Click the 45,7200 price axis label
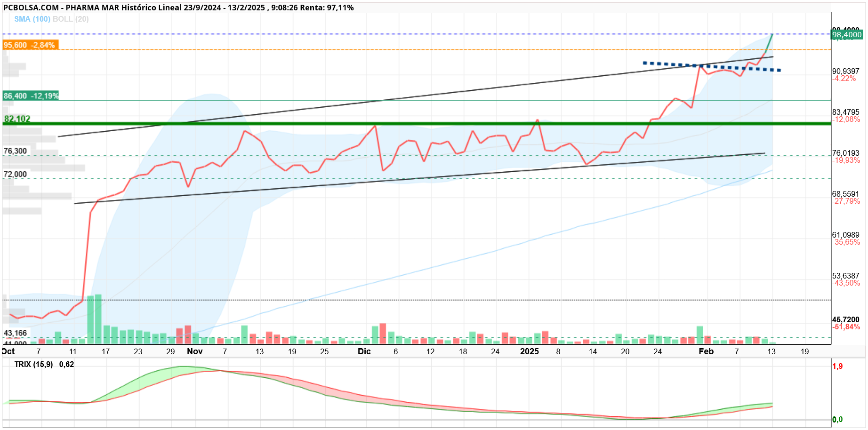Screen dimensions: 868x430 click(x=846, y=319)
